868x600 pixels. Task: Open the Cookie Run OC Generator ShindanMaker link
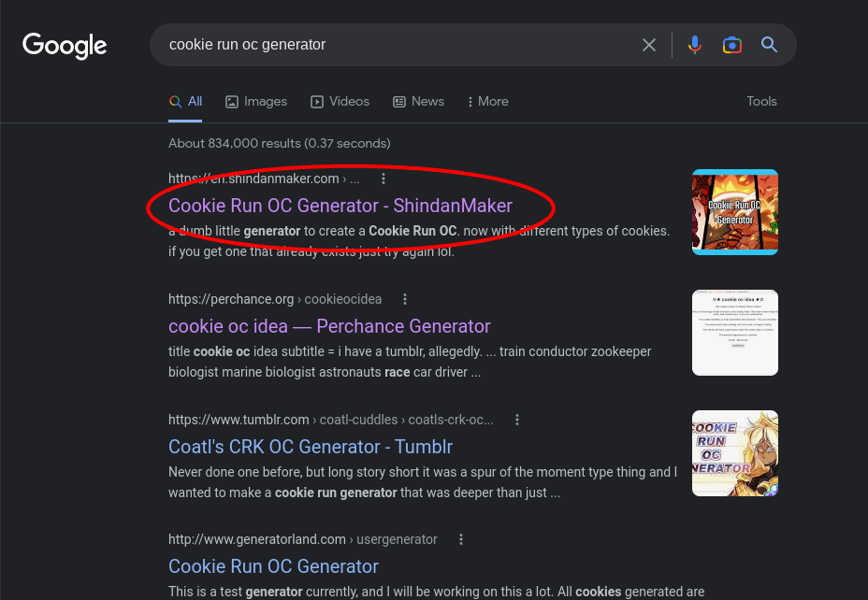coord(340,205)
